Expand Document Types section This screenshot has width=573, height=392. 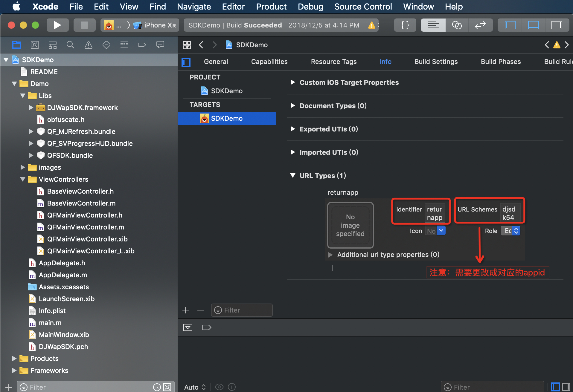pos(293,105)
